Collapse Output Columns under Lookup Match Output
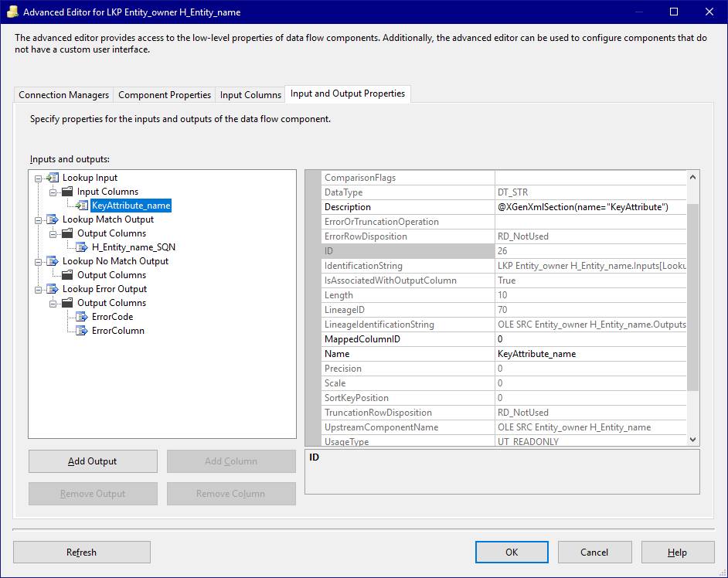 (x=53, y=234)
